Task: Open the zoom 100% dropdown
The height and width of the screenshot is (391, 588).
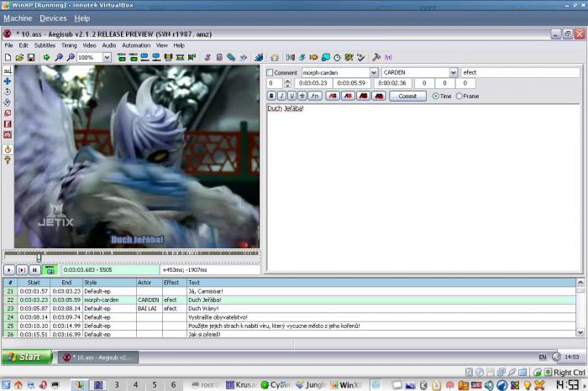Action: 107,57
